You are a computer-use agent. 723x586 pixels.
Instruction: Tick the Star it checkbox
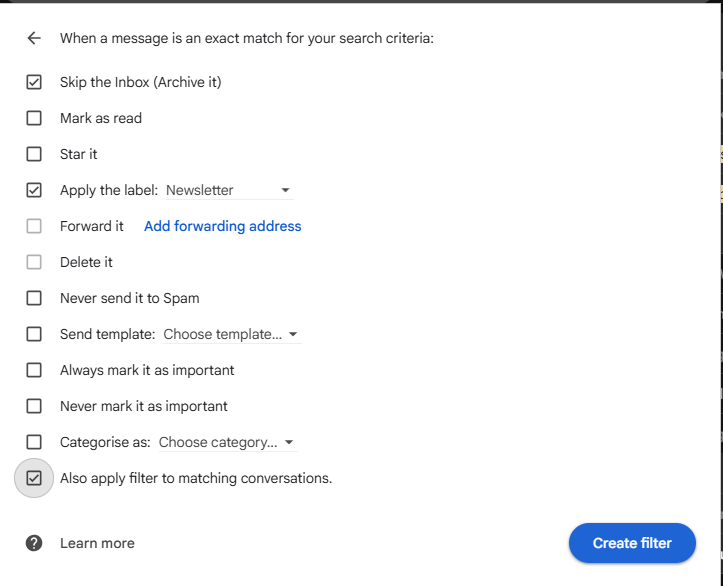(34, 154)
